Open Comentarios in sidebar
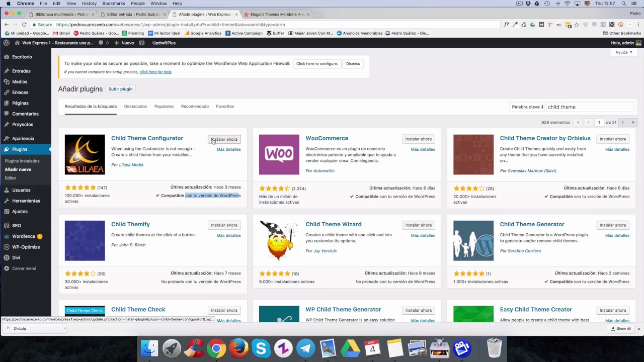 [x=25, y=114]
